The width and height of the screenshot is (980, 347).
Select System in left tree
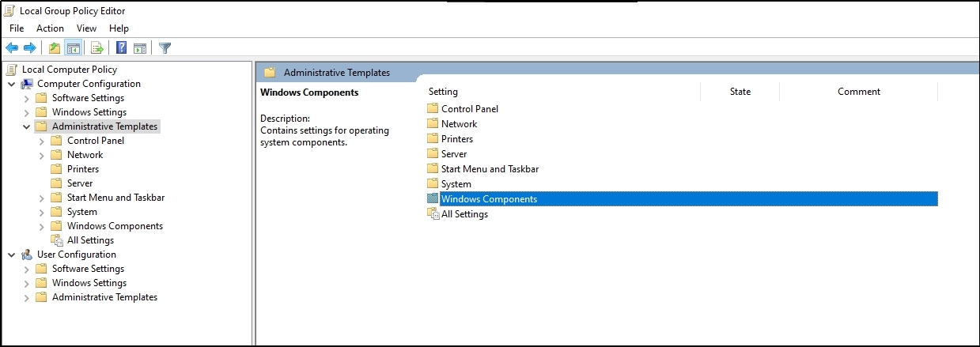pyautogui.click(x=82, y=212)
